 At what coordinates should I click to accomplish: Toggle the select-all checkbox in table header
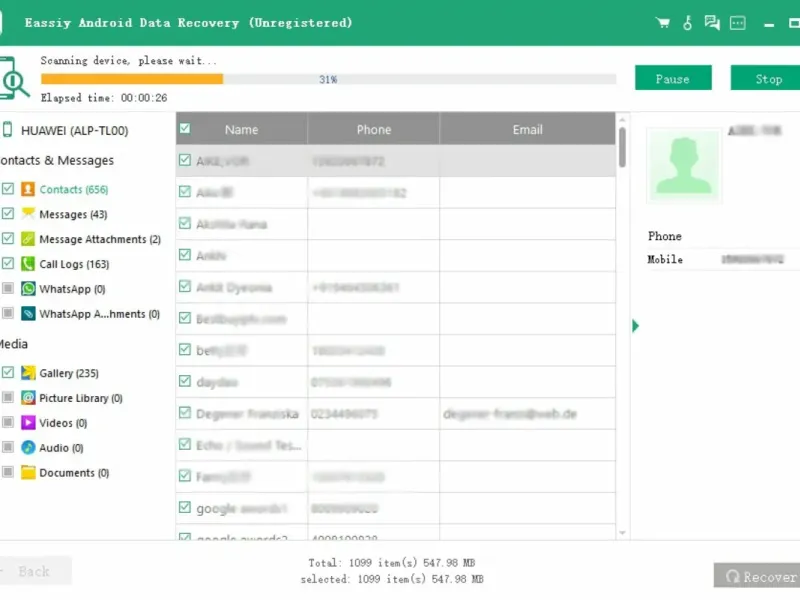[185, 129]
